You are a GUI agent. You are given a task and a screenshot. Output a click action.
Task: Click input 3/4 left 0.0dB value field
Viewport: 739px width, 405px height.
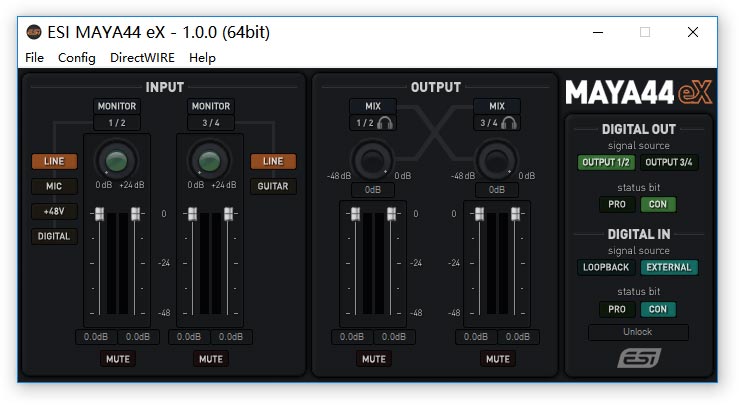pyautogui.click(x=189, y=337)
